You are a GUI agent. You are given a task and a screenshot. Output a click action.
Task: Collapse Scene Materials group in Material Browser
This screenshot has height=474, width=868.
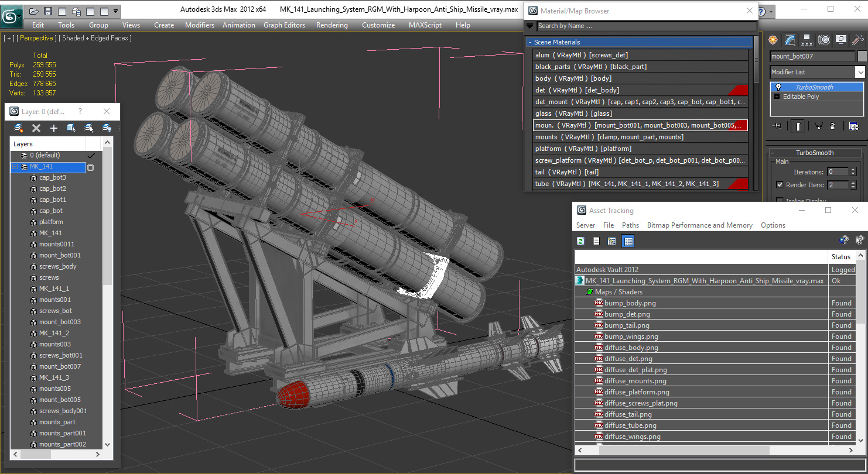[529, 42]
